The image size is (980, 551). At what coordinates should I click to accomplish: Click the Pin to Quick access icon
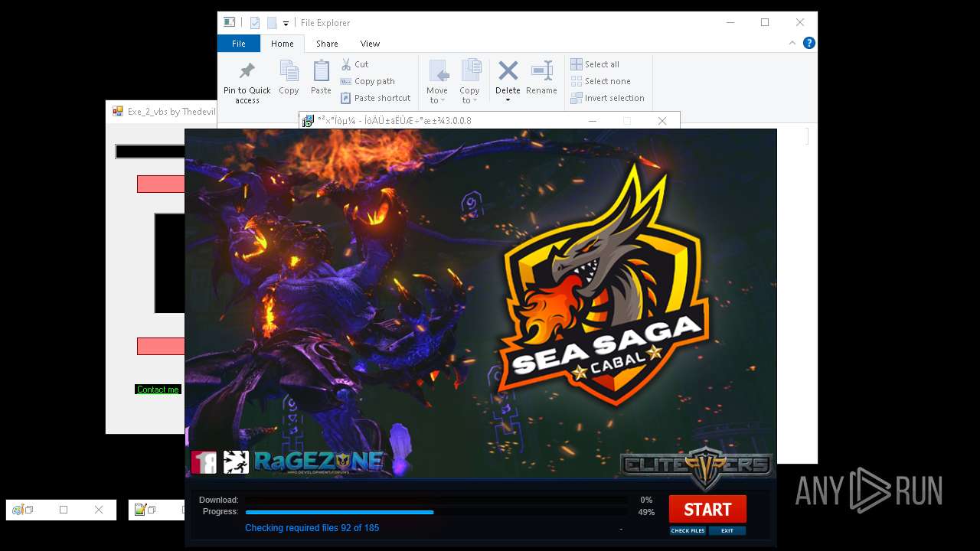247,71
